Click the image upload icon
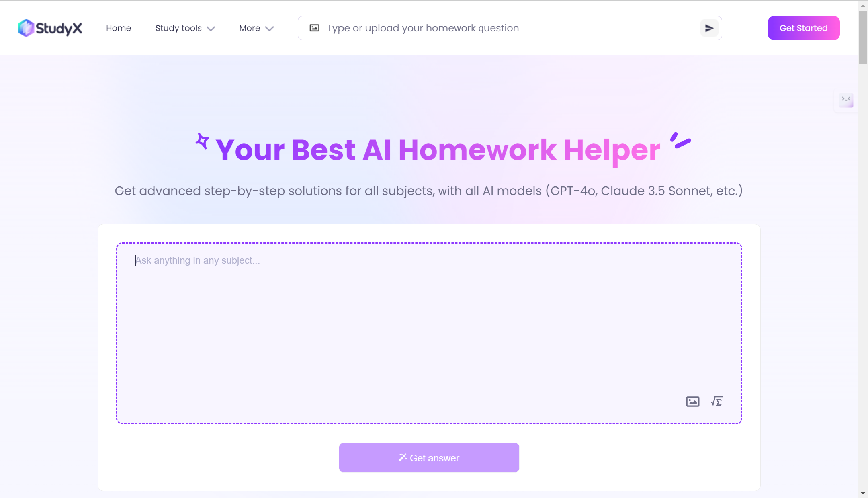This screenshot has width=868, height=498. click(692, 402)
